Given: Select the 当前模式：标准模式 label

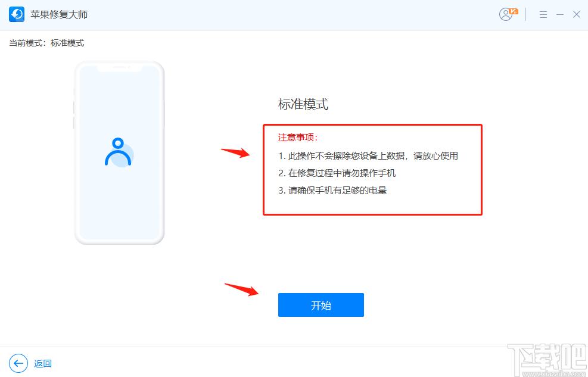Looking at the screenshot, I should pos(46,43).
